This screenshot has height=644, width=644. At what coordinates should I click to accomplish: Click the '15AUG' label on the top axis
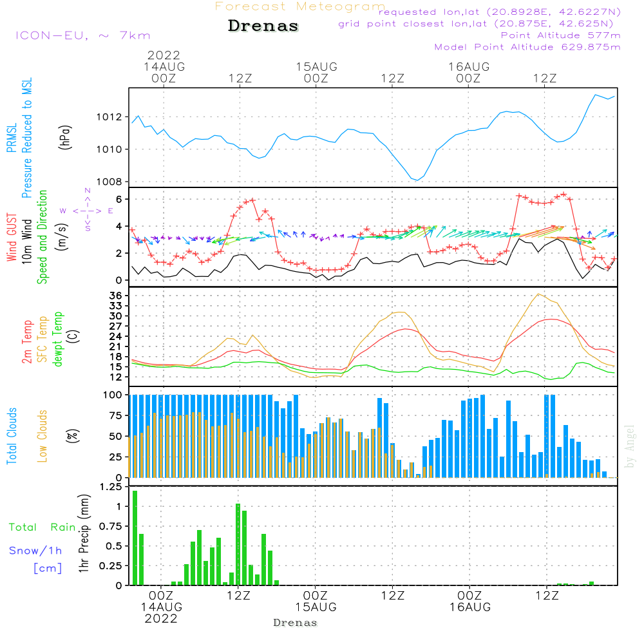[x=317, y=66]
